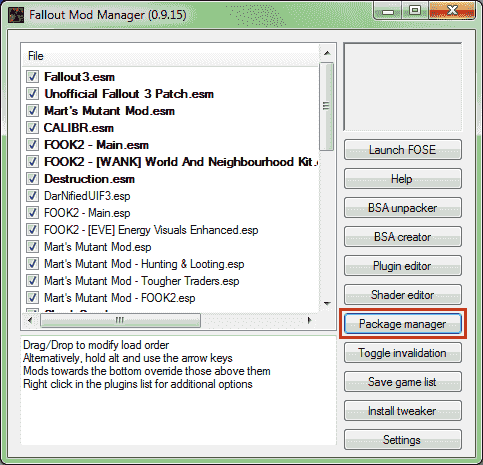Close the Fallout Mod Manager window
483x465 pixels.
[x=452, y=11]
